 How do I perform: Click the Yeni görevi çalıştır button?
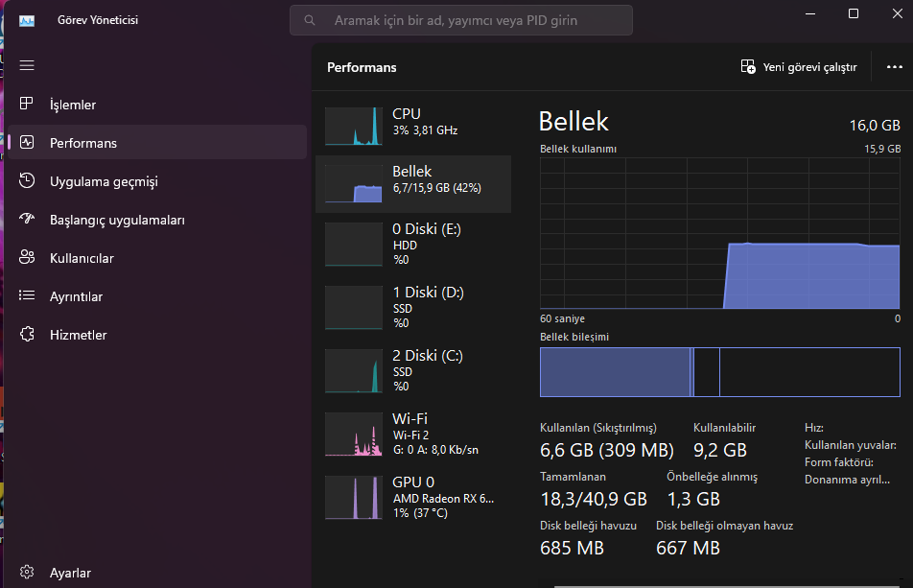tap(799, 67)
